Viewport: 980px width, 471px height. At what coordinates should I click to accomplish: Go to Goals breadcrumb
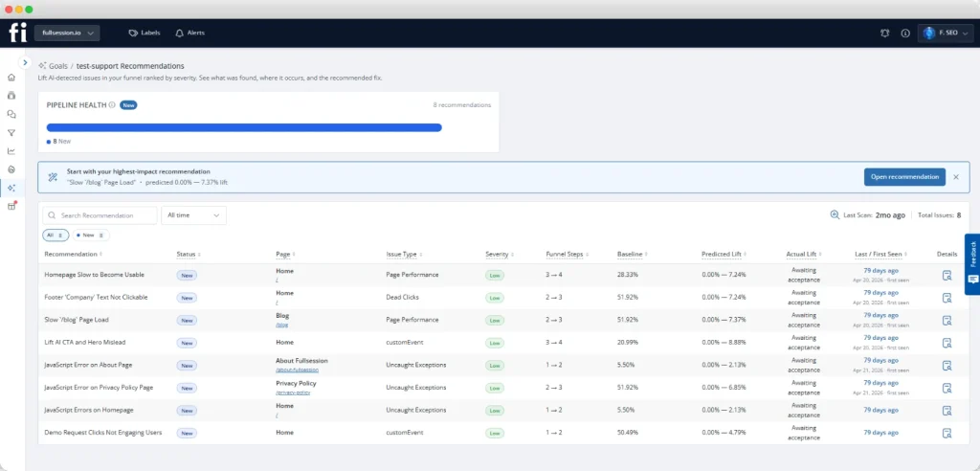coord(58,66)
